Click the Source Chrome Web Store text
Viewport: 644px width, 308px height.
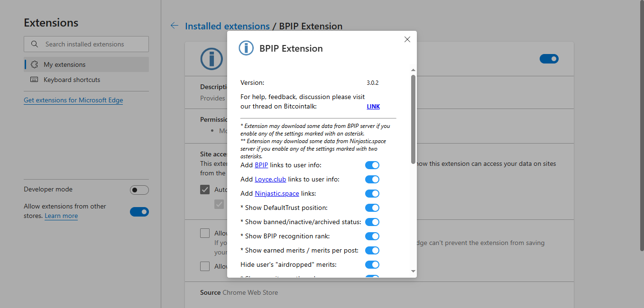tap(239, 292)
